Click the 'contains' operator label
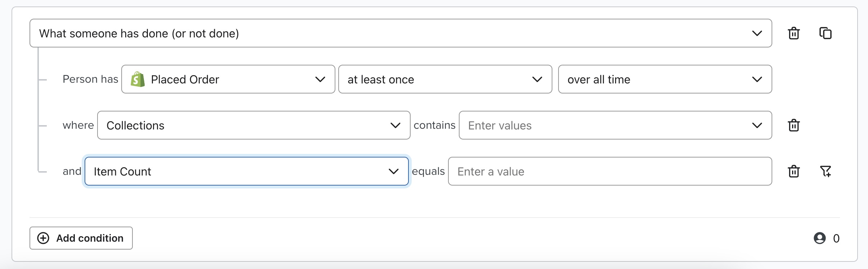 click(x=434, y=125)
